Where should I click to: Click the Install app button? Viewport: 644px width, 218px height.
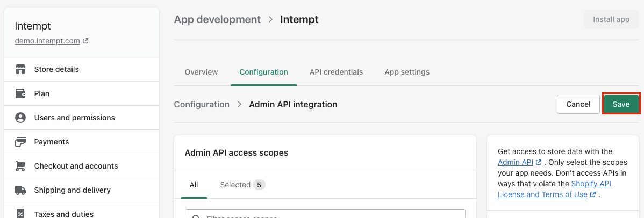(x=611, y=19)
